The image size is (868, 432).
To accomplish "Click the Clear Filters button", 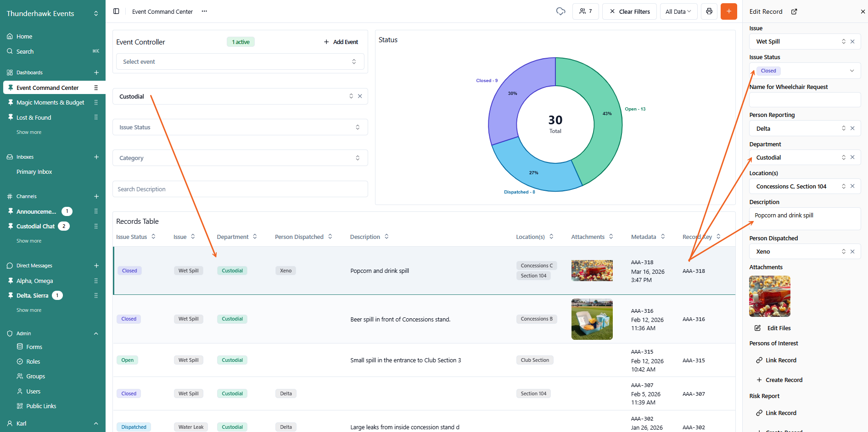I will (x=629, y=11).
